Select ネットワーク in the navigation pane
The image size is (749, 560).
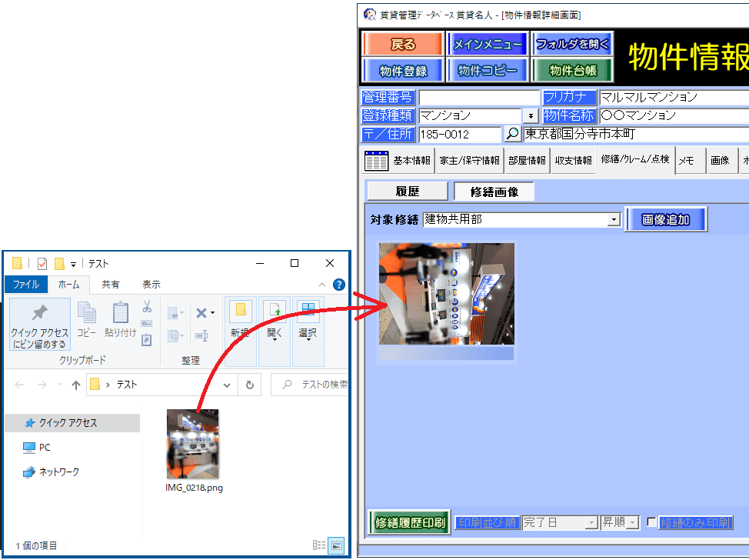pyautogui.click(x=58, y=472)
